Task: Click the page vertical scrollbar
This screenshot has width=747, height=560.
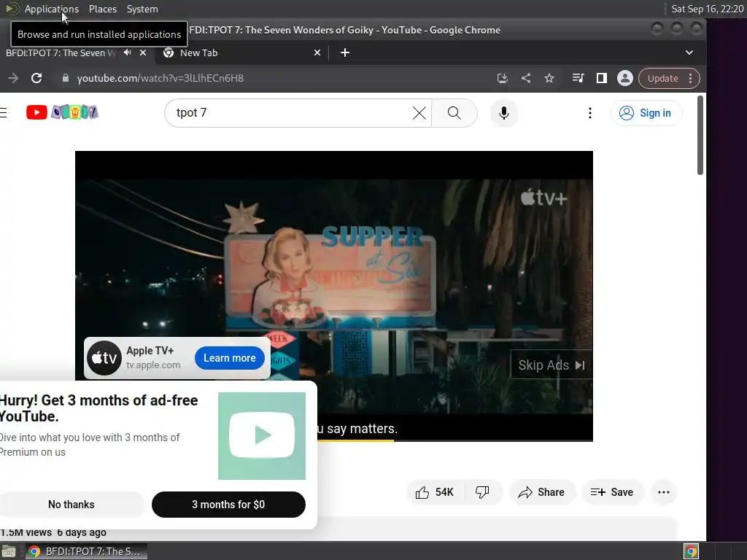Action: click(700, 135)
